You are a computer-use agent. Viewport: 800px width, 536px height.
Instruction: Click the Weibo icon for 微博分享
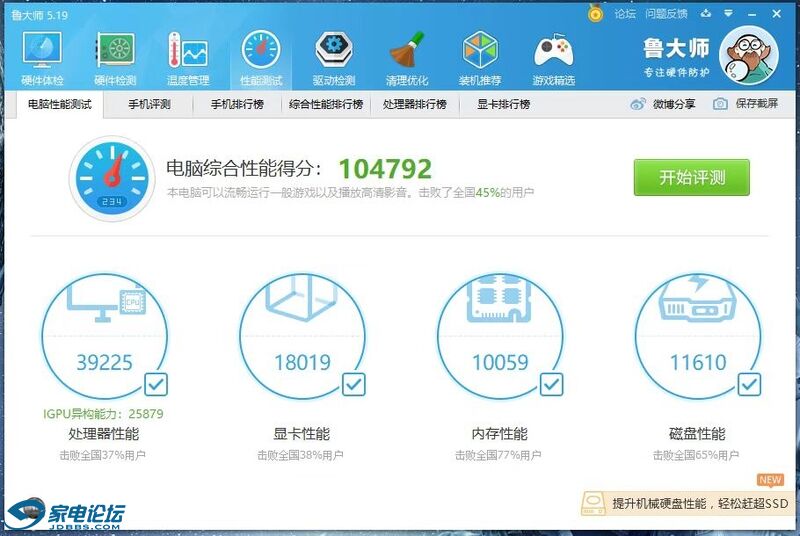click(x=638, y=104)
